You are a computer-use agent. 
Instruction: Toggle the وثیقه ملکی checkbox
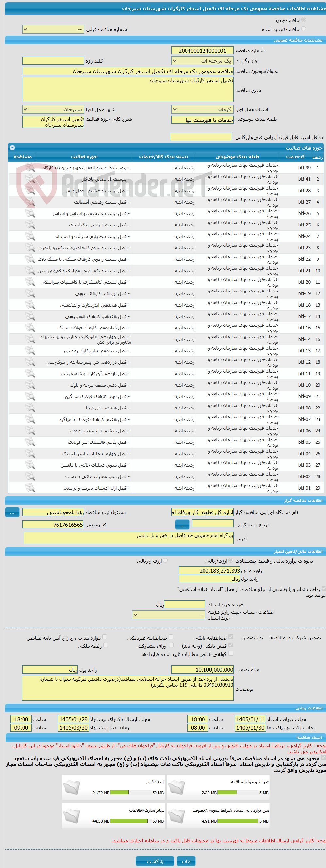pyautogui.click(x=106, y=645)
